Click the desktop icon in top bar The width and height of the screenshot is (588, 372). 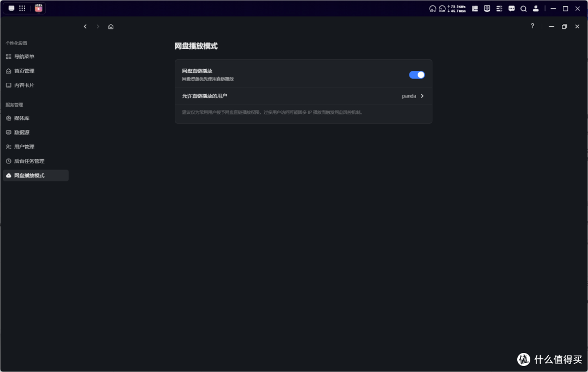[x=11, y=8]
